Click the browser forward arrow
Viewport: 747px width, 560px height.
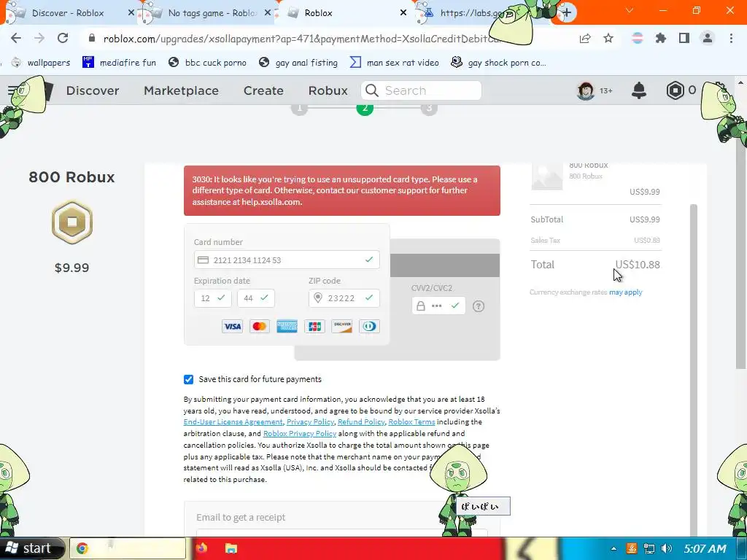pos(39,38)
